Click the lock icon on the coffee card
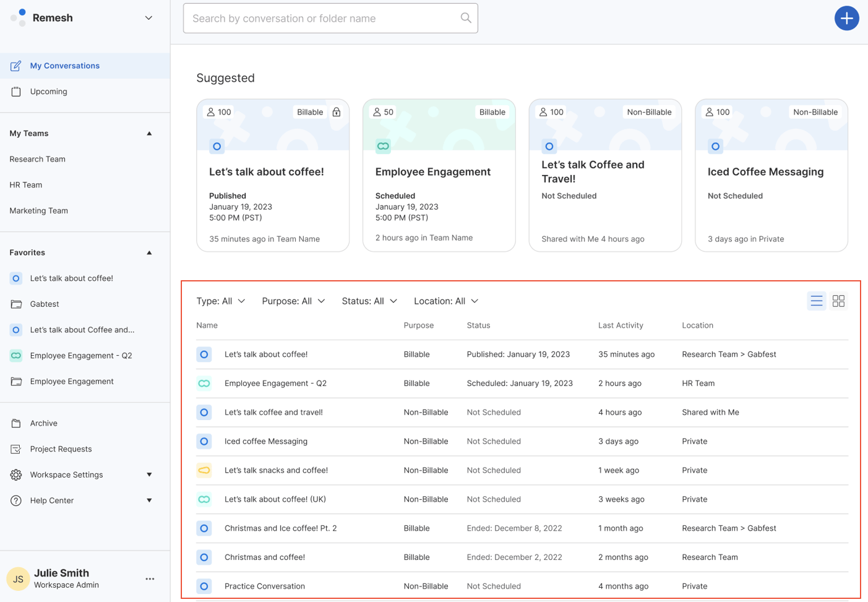 (337, 112)
